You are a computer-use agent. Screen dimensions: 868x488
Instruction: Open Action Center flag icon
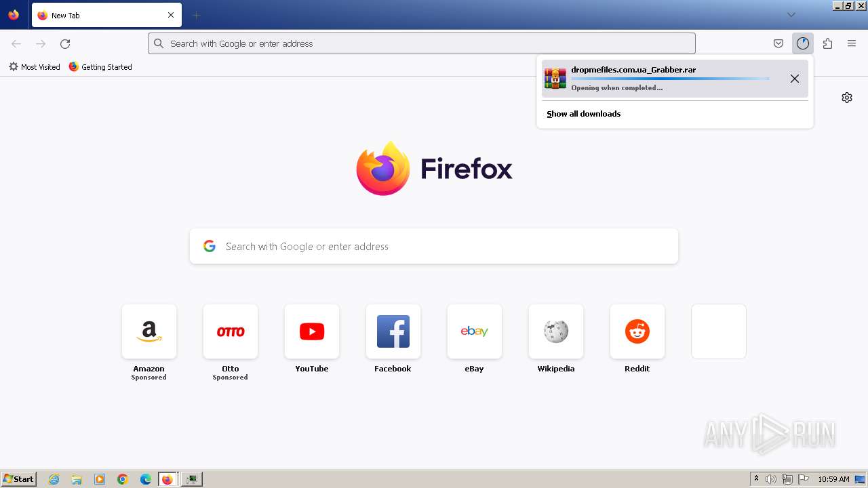804,479
